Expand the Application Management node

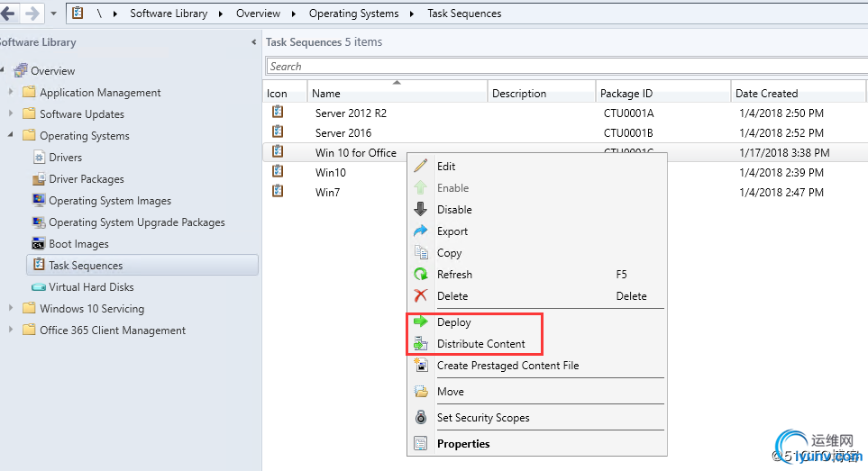(x=11, y=92)
